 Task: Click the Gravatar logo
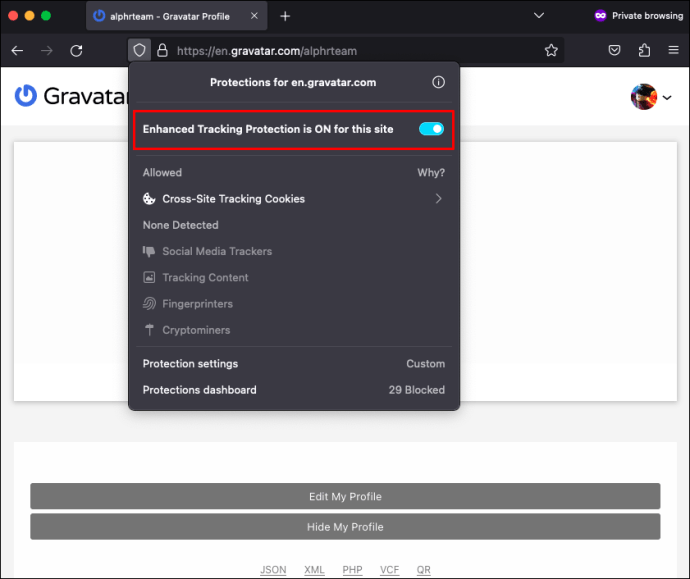[71, 96]
